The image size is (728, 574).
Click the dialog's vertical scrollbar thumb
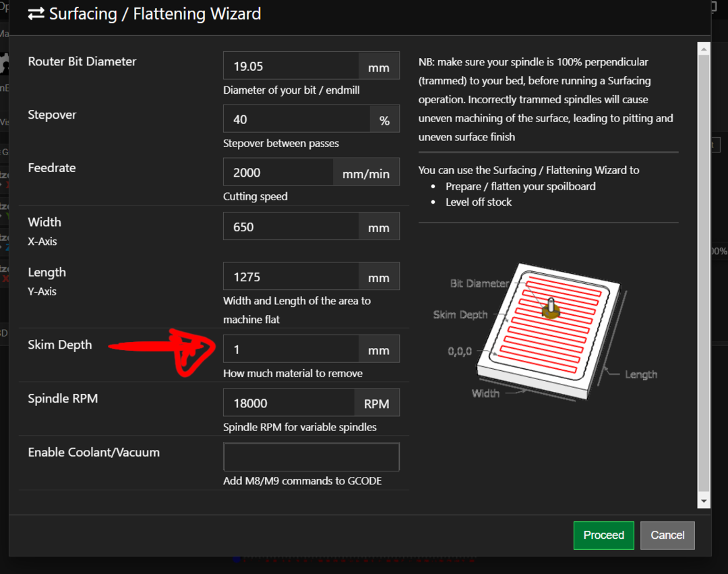point(704,270)
